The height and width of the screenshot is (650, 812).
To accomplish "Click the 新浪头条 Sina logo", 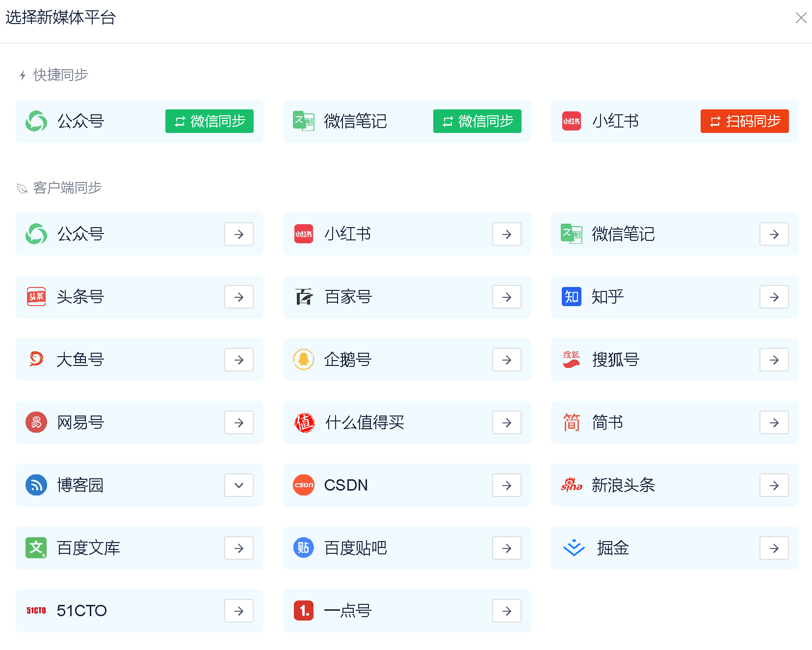I will [x=571, y=485].
